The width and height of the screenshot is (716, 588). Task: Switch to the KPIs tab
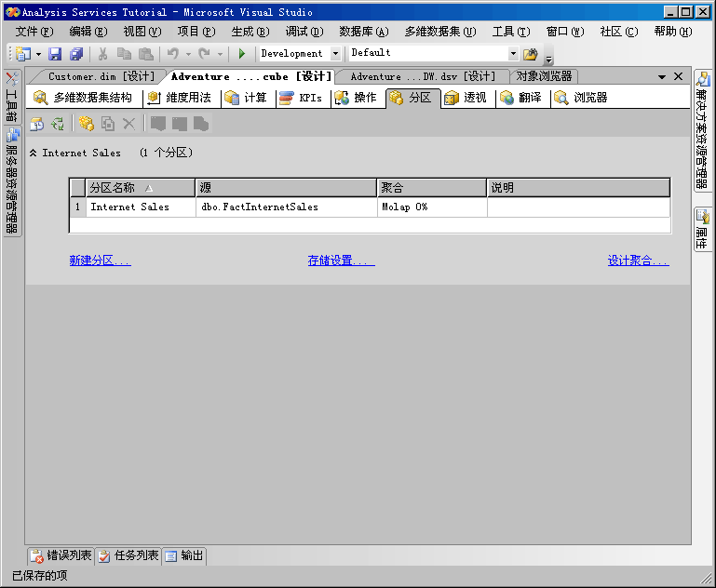301,98
